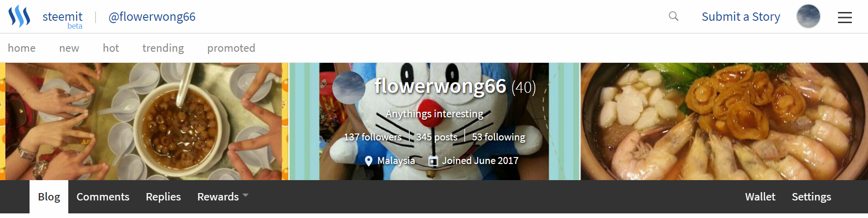Open the @flowerwong66 header link
The width and height of the screenshot is (868, 218).
click(152, 17)
